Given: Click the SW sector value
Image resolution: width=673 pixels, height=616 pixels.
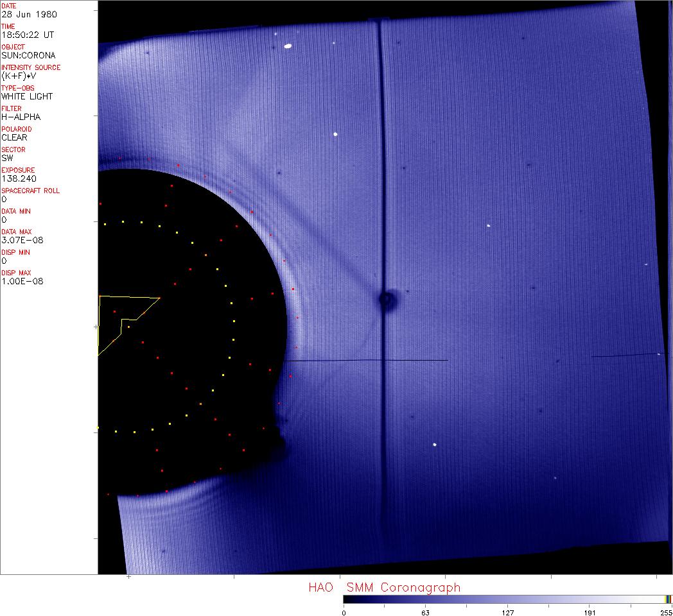Looking at the screenshot, I should click(7, 158).
